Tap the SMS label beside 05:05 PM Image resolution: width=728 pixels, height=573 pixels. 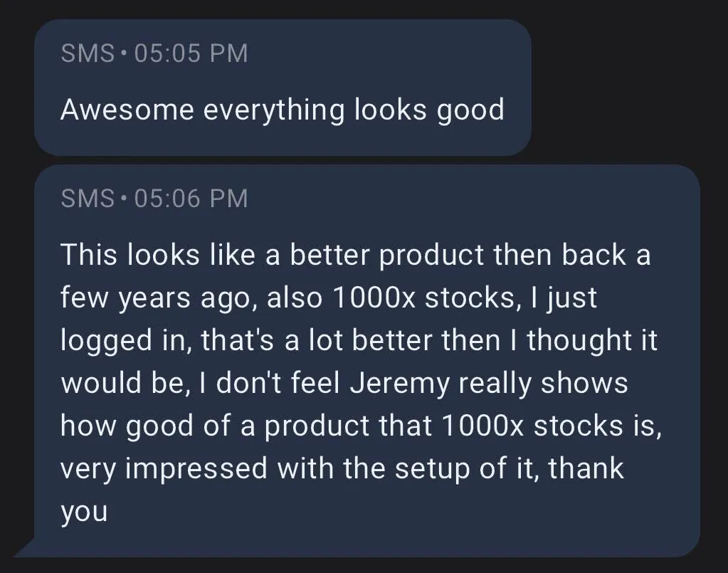tap(88, 53)
